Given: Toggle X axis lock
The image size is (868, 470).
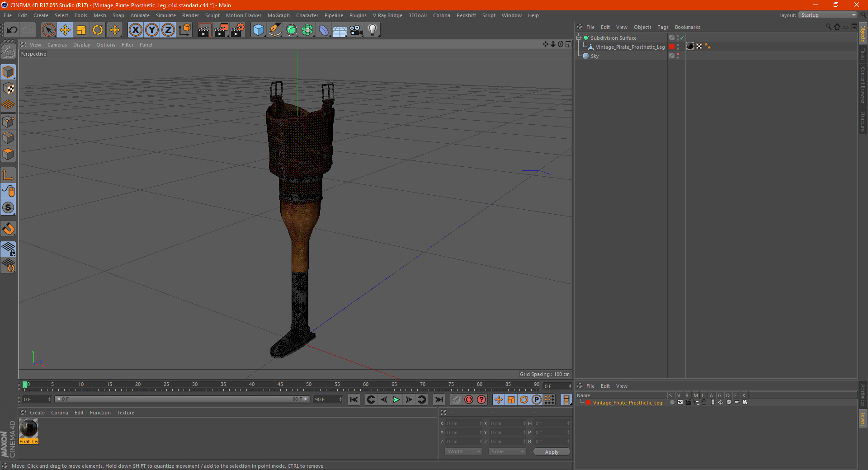Looking at the screenshot, I should pyautogui.click(x=135, y=30).
